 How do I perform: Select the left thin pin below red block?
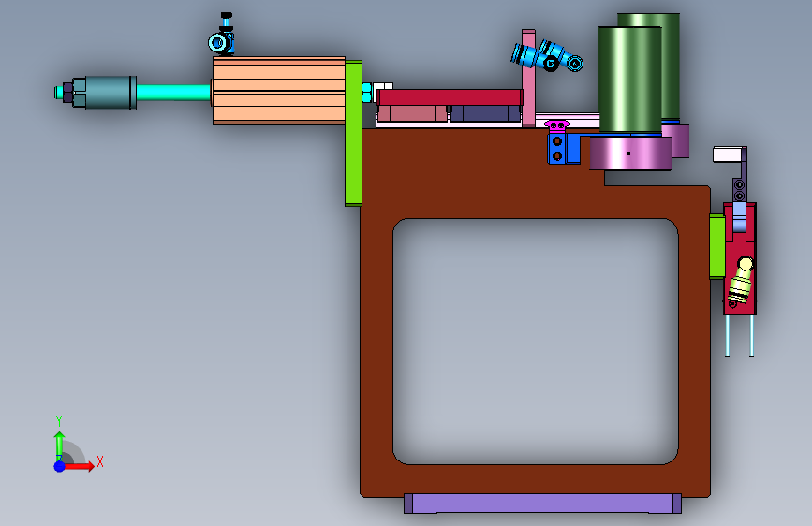click(727, 335)
